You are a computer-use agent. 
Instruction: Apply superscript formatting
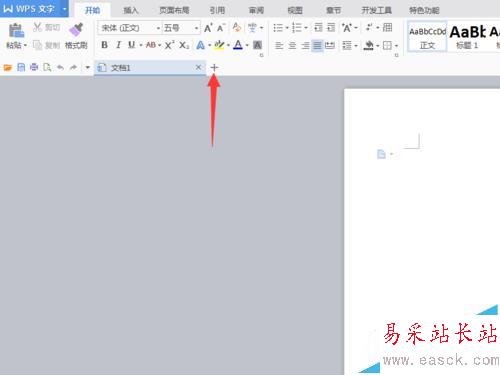pyautogui.click(x=169, y=45)
